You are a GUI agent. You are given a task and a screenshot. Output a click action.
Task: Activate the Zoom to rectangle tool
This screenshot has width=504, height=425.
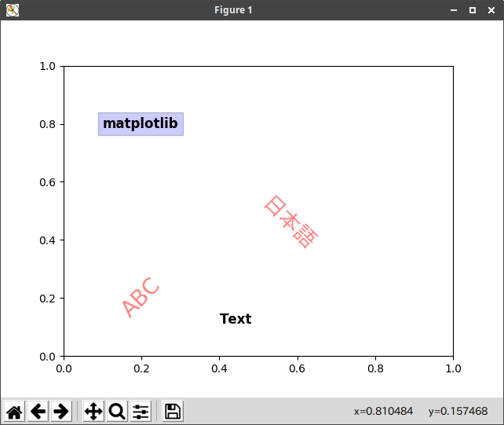coord(117,411)
